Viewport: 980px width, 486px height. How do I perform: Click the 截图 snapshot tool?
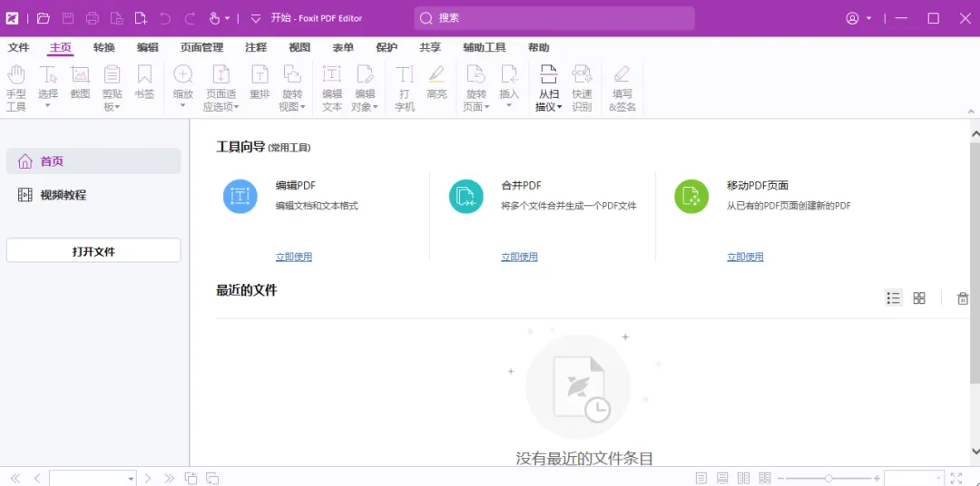(x=80, y=82)
